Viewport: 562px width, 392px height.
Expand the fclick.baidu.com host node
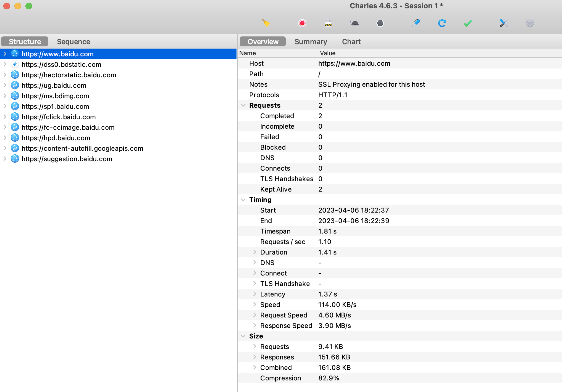point(5,117)
